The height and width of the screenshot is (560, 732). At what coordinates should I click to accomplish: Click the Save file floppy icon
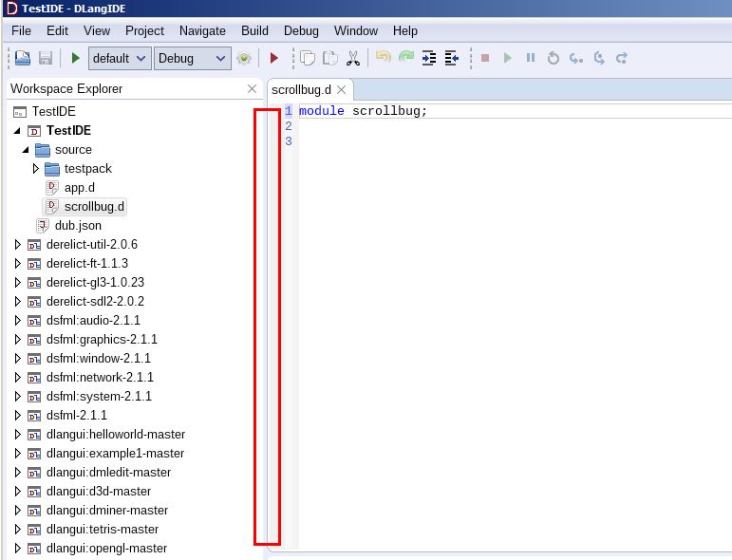tap(46, 58)
